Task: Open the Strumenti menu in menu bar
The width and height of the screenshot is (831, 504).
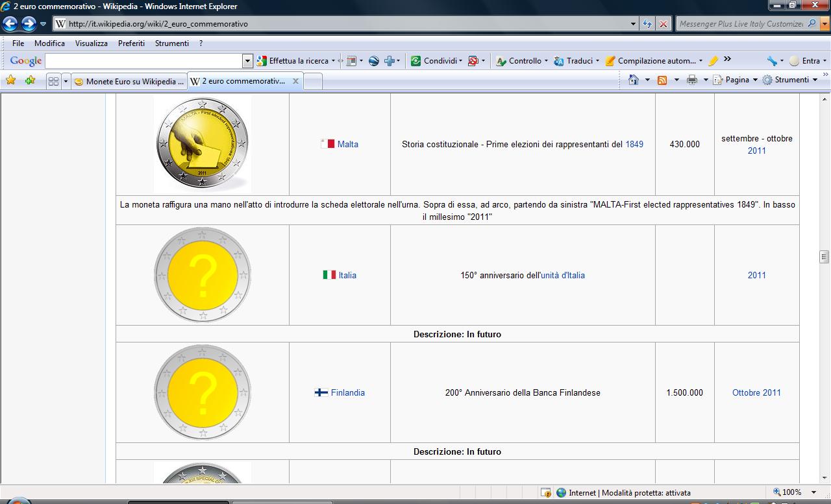Action: tap(172, 43)
